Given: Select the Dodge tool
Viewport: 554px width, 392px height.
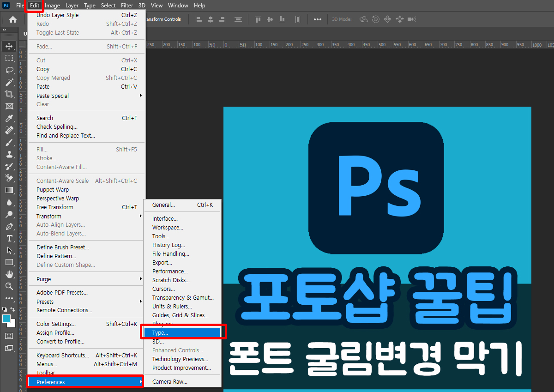Looking at the screenshot, I should point(9,214).
